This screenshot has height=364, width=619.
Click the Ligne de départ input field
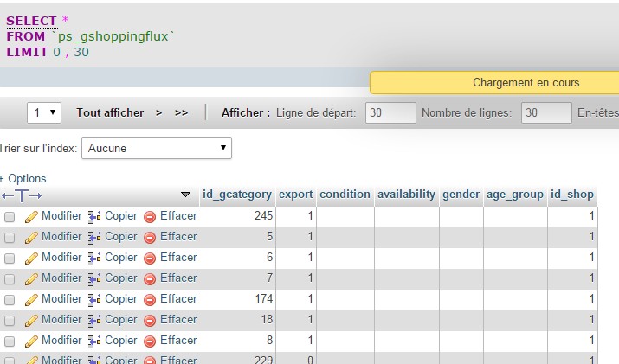pyautogui.click(x=390, y=112)
